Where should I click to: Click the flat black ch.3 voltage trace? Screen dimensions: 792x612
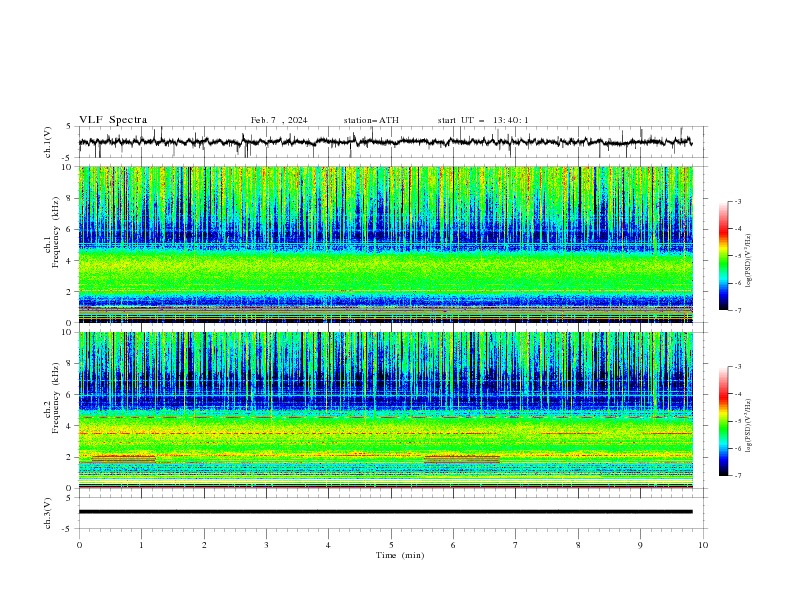coord(385,512)
